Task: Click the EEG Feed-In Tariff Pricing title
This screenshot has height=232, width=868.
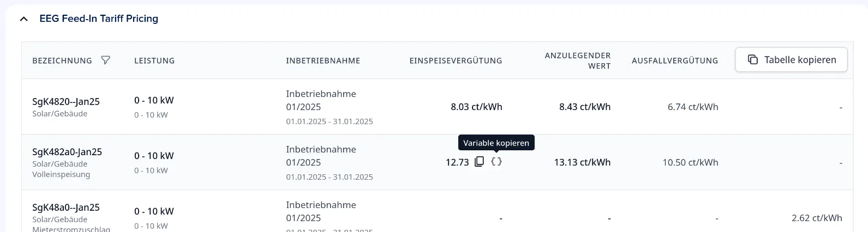Action: 99,19
